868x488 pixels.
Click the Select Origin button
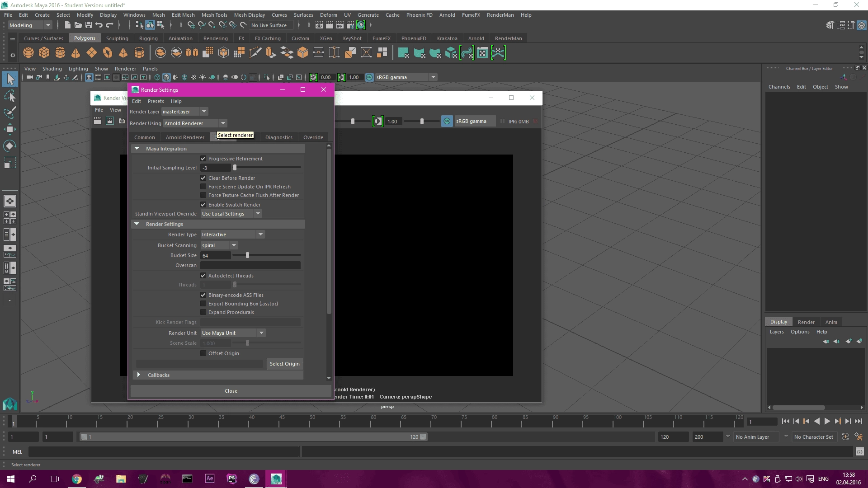[285, 364]
